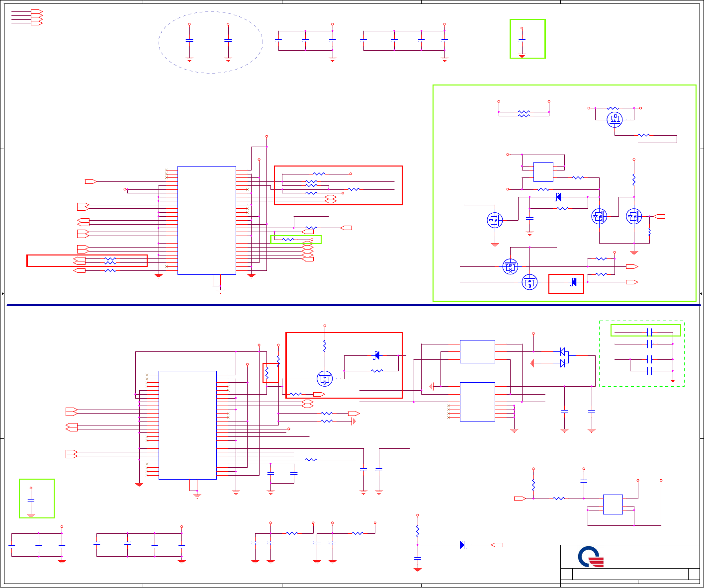704x588 pixels.
Task: Select the resistor in the small green box mid-sheet
Action: [x=288, y=240]
